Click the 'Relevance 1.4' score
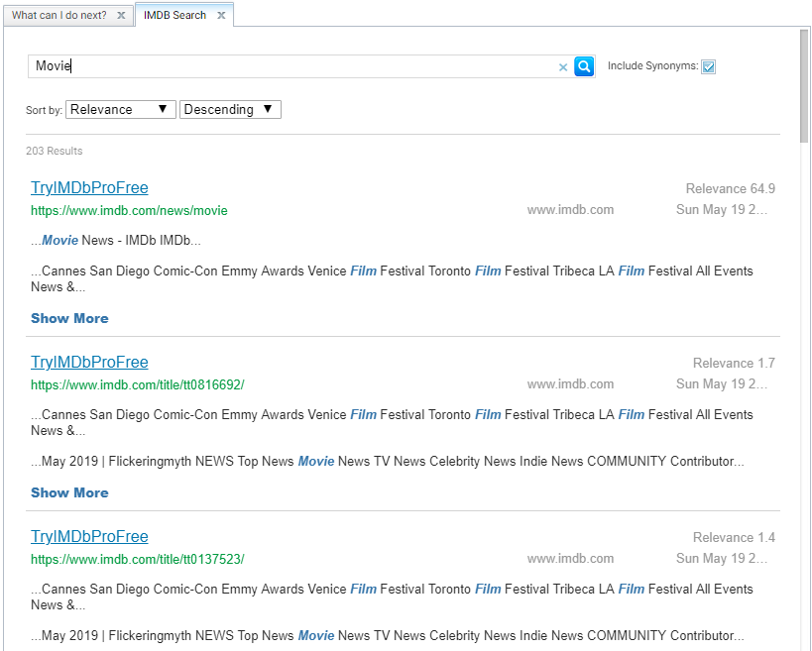 734,538
